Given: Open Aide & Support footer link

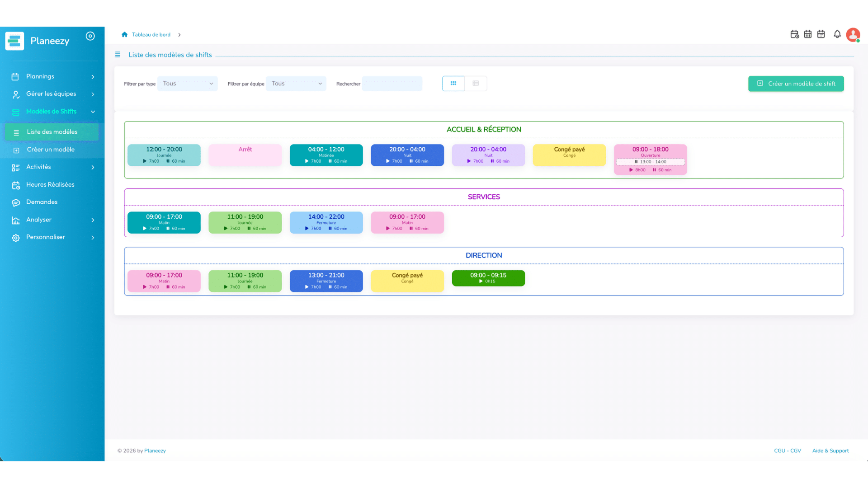Looking at the screenshot, I should 830,450.
